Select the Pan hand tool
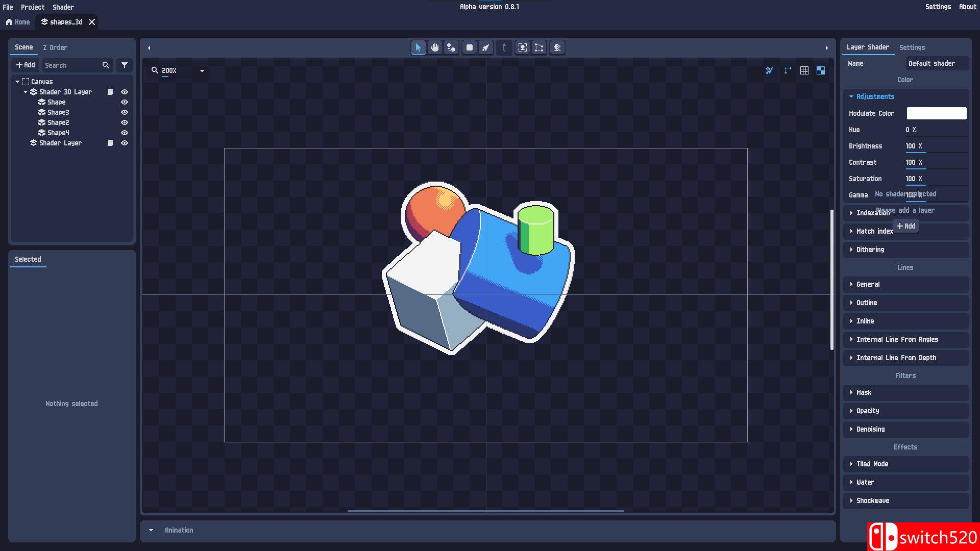 point(435,47)
